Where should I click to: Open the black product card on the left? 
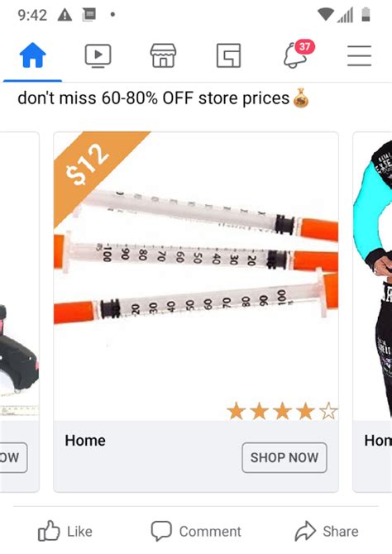(x=20, y=312)
